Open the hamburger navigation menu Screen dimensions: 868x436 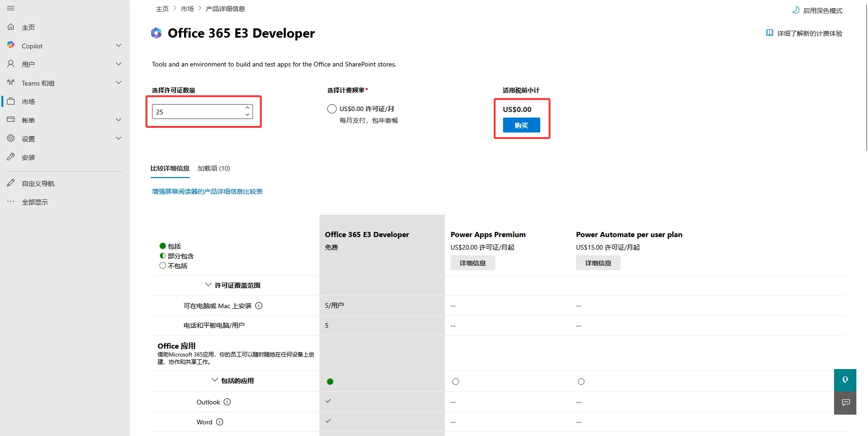click(x=11, y=8)
